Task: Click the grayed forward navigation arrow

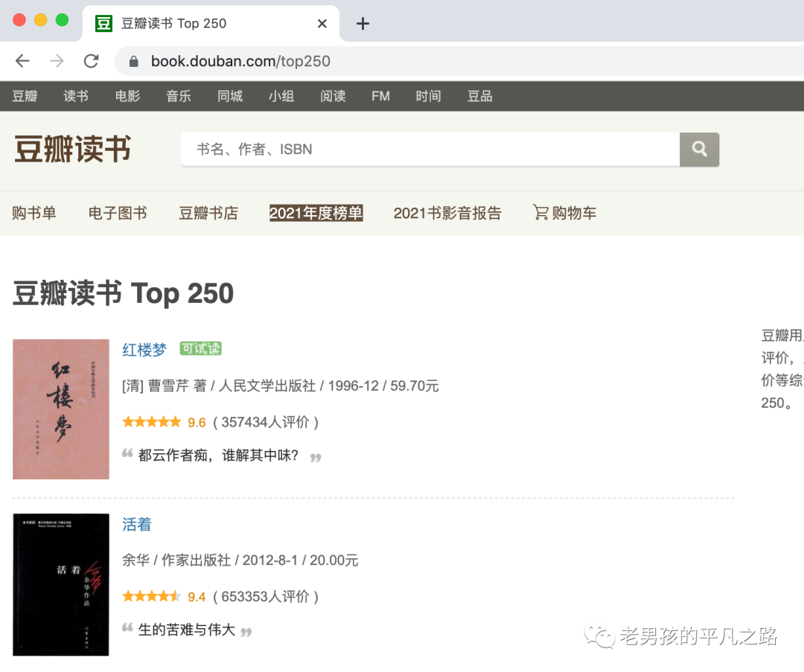Action: tap(57, 61)
